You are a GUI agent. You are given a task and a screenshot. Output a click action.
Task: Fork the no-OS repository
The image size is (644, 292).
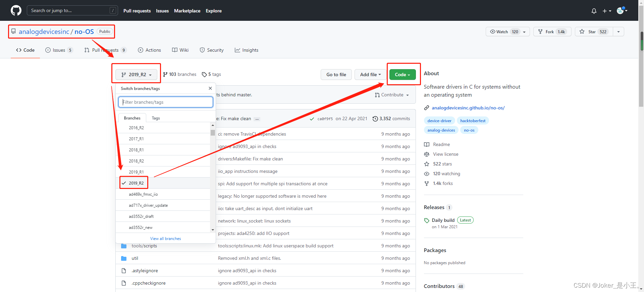(552, 32)
